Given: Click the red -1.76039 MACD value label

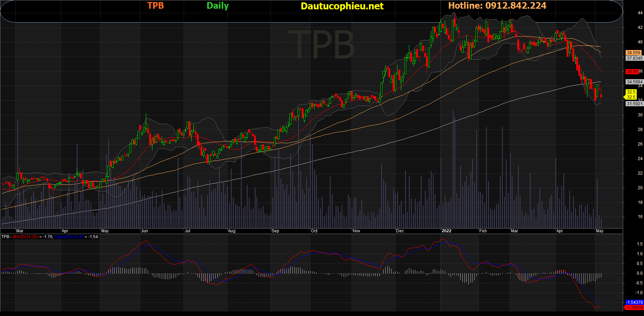Looking at the screenshot, I should 634,308.
